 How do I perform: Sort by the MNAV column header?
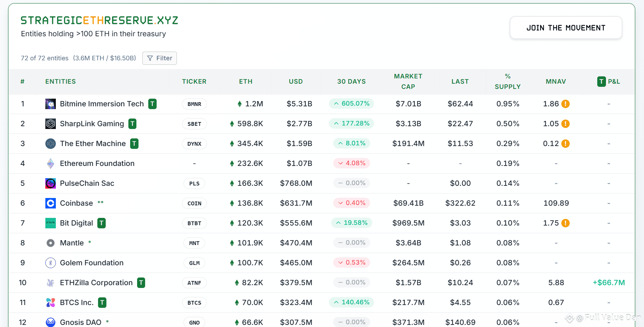(x=556, y=82)
